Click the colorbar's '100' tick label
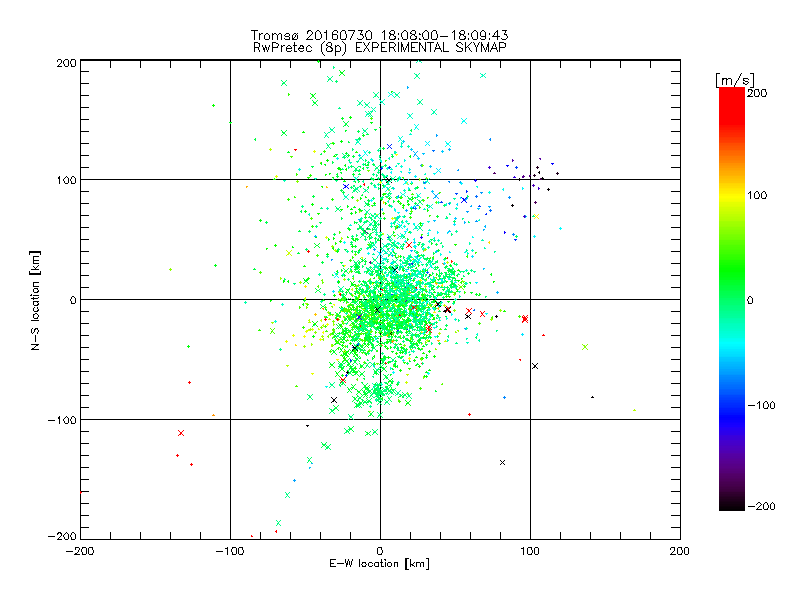The image size is (800, 600). [757, 195]
